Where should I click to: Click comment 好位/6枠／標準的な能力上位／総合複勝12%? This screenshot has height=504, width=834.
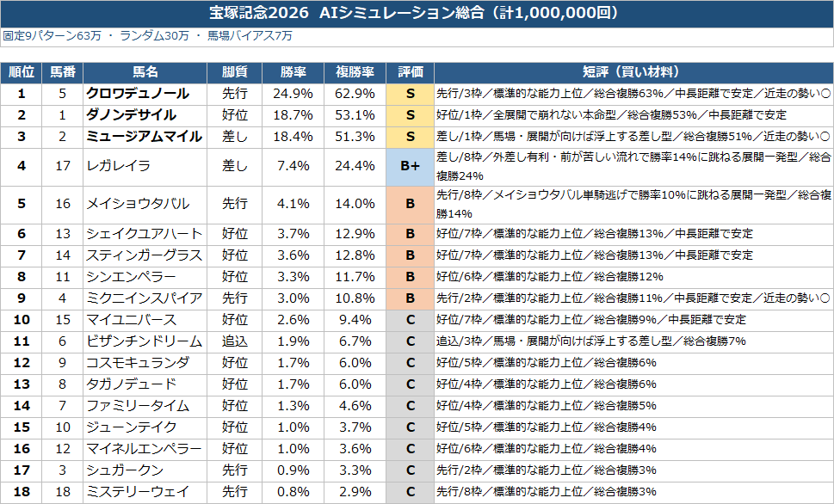pos(549,277)
